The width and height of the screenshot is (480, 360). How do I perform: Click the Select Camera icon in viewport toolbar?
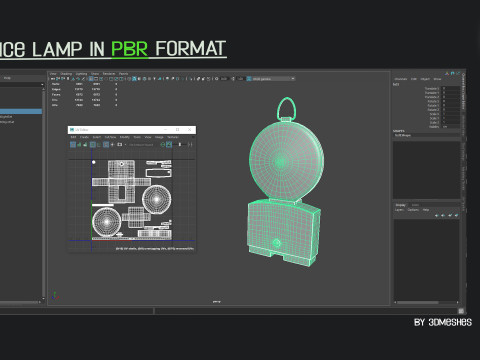53,79
